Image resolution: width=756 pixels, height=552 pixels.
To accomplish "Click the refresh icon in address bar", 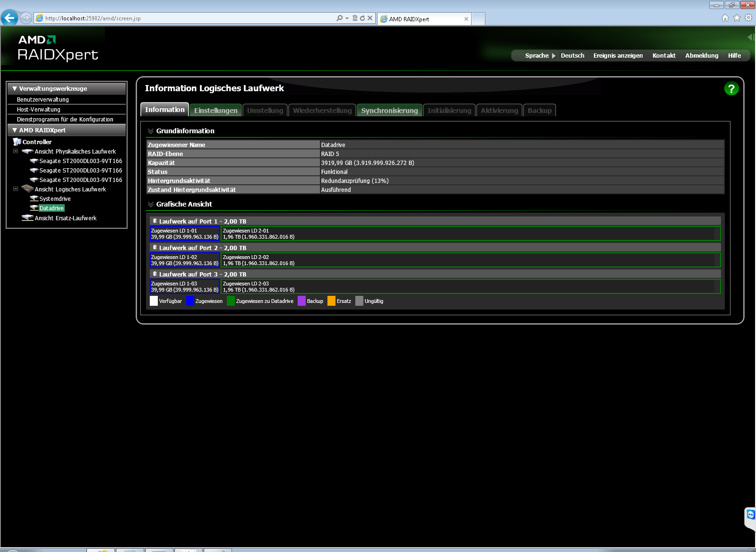I will 362,18.
